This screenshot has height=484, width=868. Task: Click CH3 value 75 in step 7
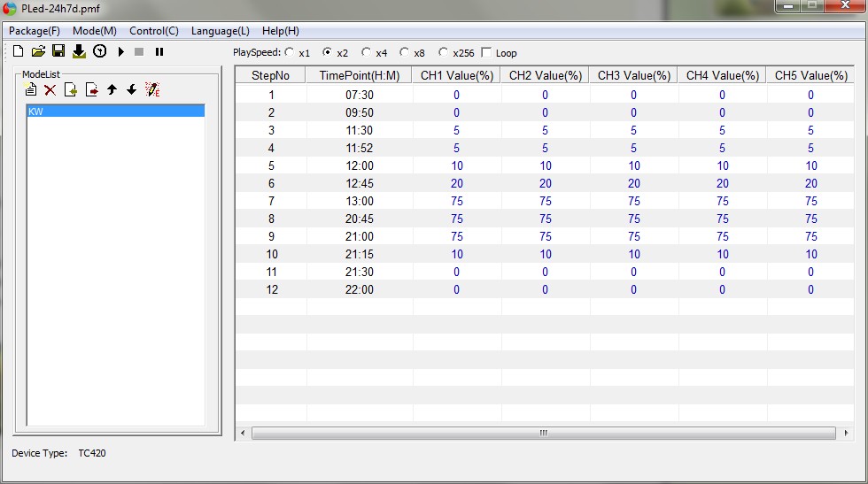[x=634, y=202]
